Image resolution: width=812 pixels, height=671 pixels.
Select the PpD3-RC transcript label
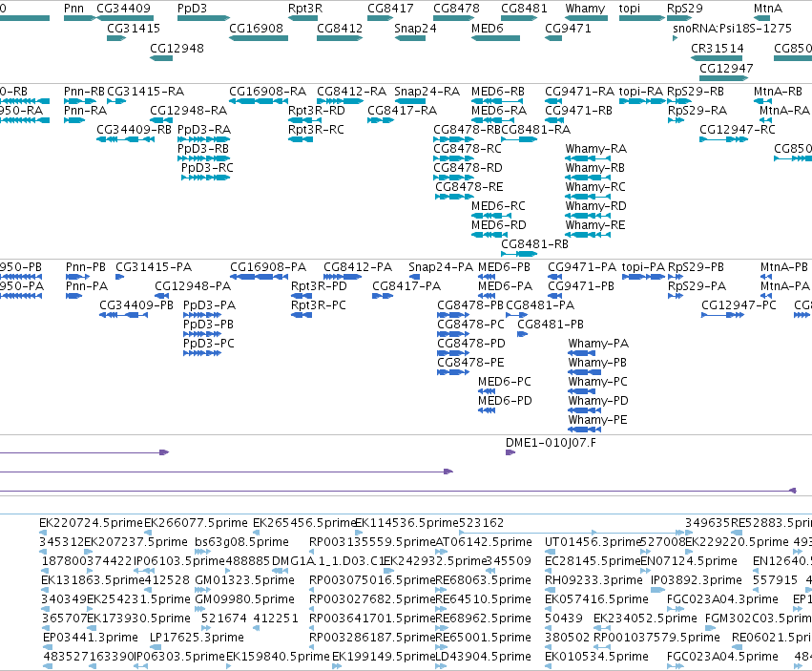(x=207, y=168)
